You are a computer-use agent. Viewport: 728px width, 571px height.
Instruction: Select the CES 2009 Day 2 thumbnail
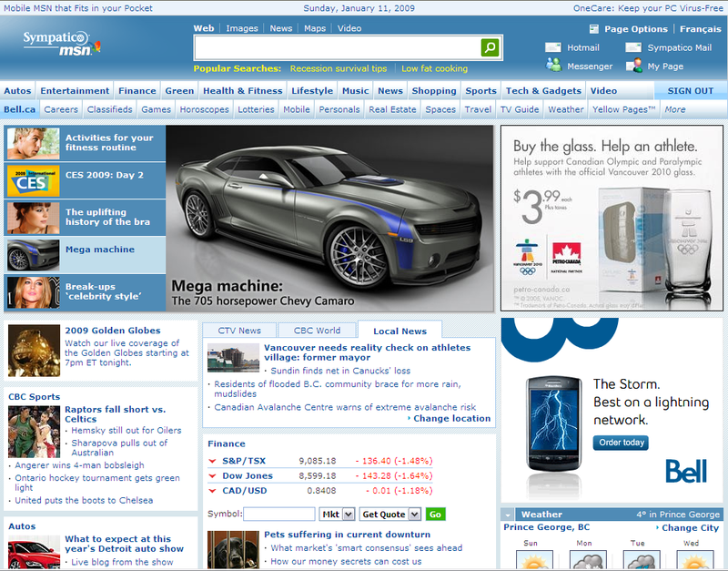coord(34,180)
